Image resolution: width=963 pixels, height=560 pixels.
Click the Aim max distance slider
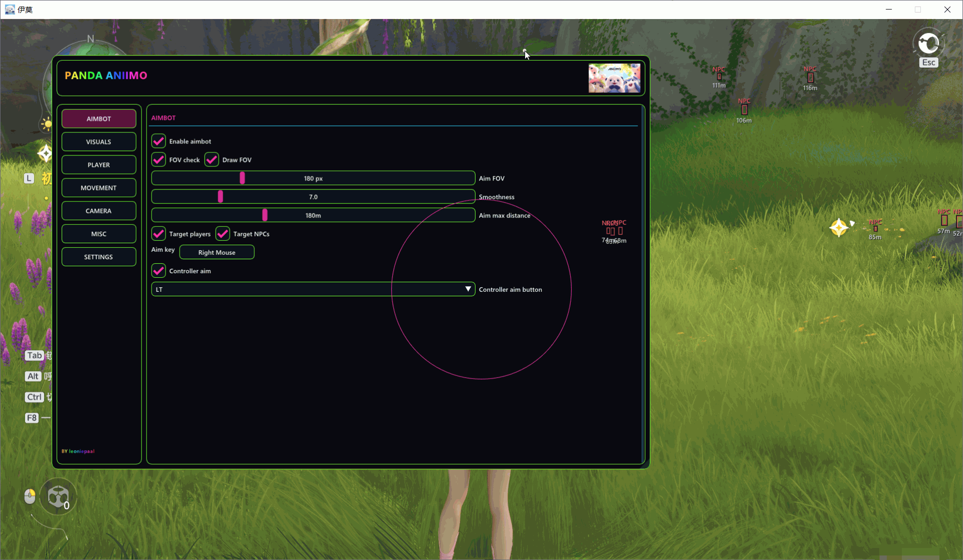click(313, 216)
